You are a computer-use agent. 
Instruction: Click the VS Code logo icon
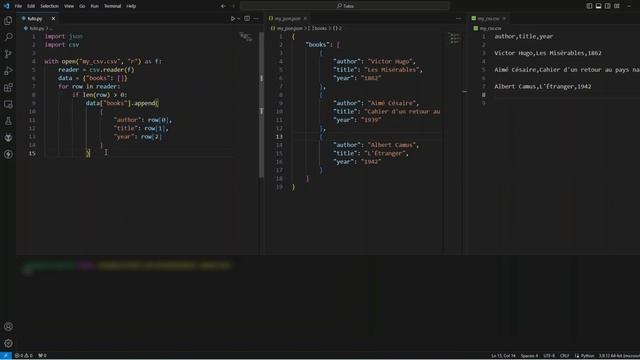coord(6,6)
